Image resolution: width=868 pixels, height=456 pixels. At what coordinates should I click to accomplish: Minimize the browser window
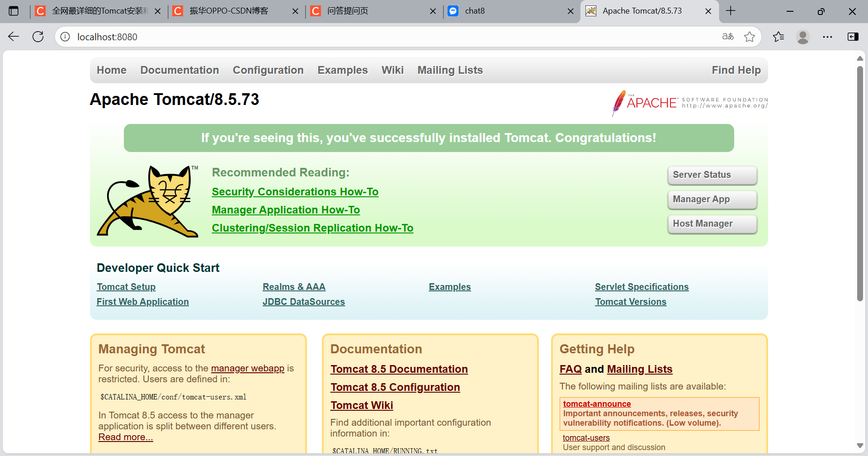tap(790, 11)
